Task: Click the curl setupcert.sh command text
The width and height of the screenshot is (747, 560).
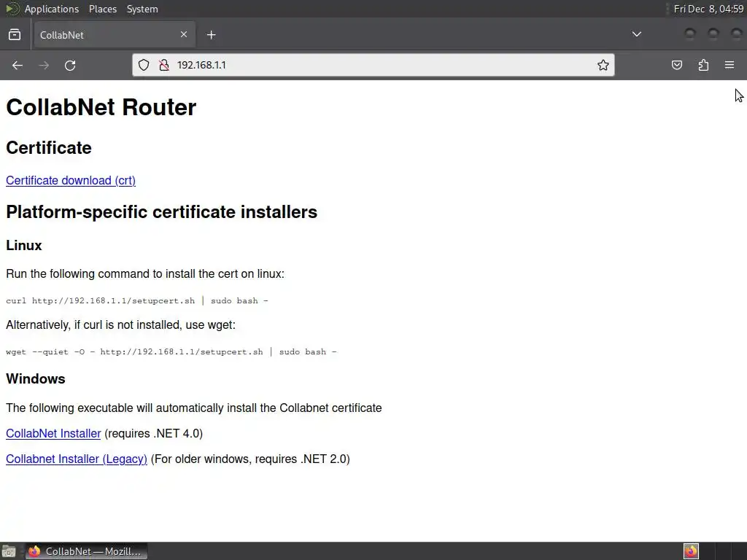Action: pos(136,301)
